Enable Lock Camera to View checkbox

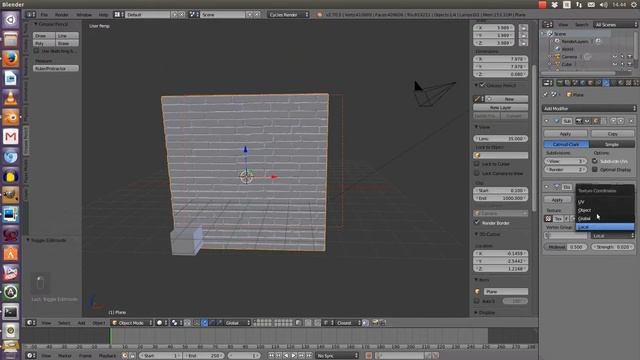(x=477, y=173)
